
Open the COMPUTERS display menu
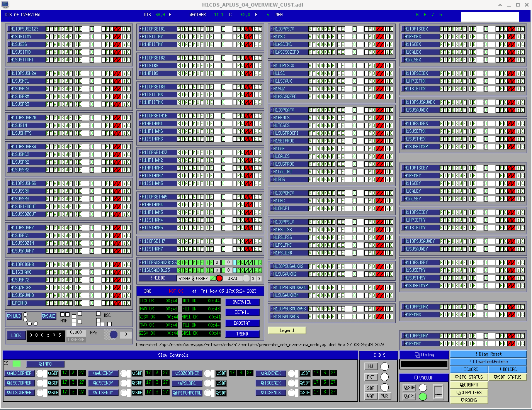coord(469,393)
